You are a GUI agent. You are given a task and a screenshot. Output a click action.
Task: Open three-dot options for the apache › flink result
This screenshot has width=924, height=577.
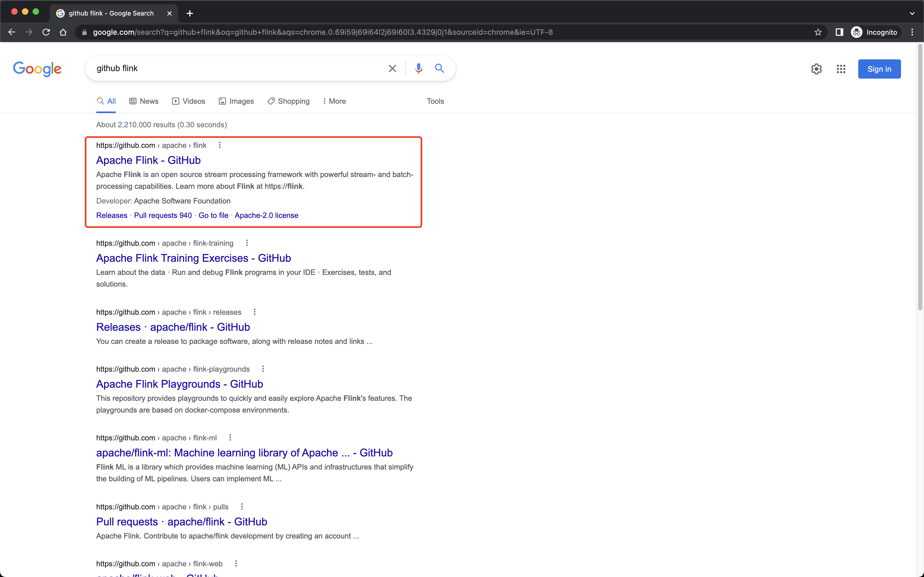click(220, 145)
